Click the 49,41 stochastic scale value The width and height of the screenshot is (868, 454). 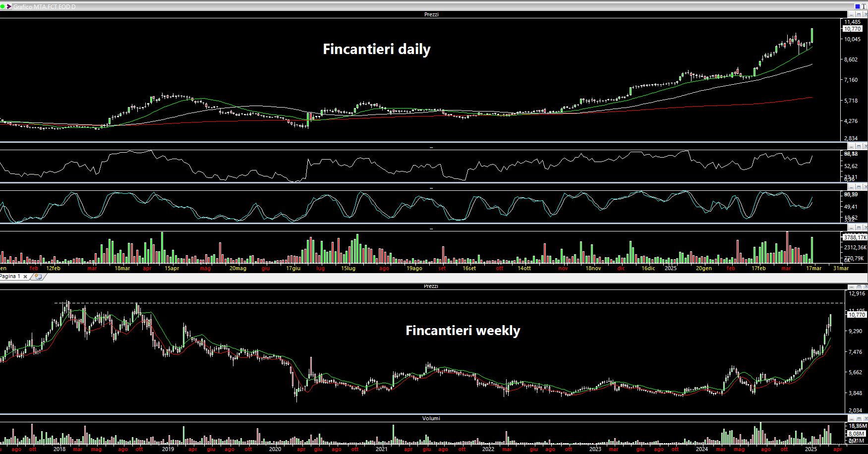click(851, 207)
